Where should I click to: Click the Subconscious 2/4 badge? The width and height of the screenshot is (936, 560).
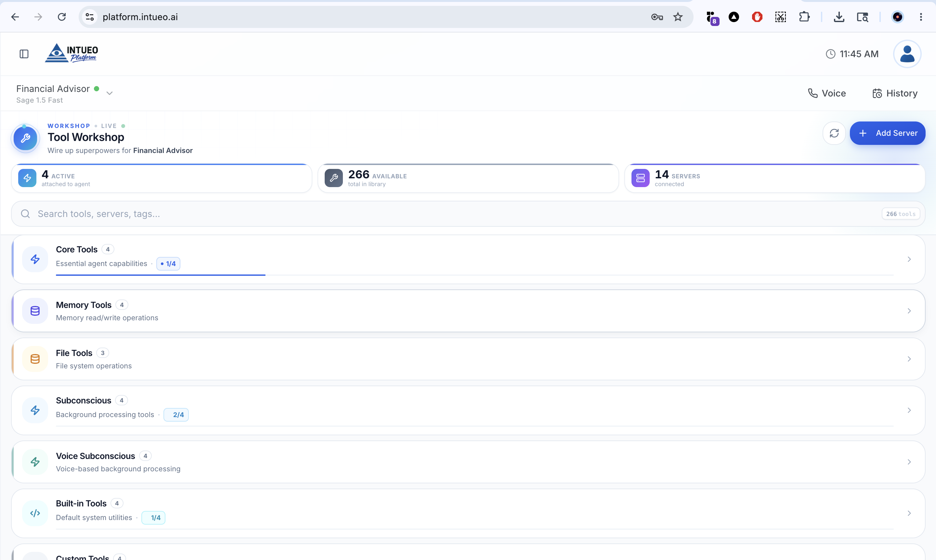tap(176, 415)
